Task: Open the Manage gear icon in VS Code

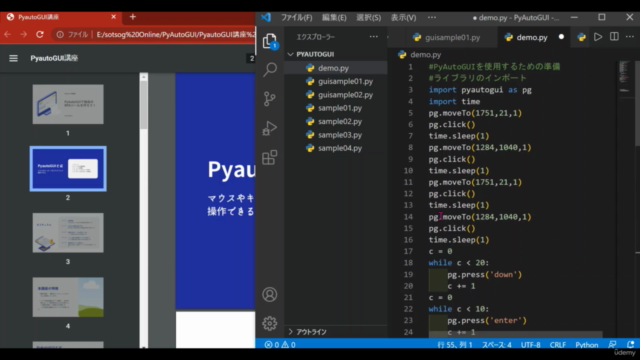Action: coord(269,324)
